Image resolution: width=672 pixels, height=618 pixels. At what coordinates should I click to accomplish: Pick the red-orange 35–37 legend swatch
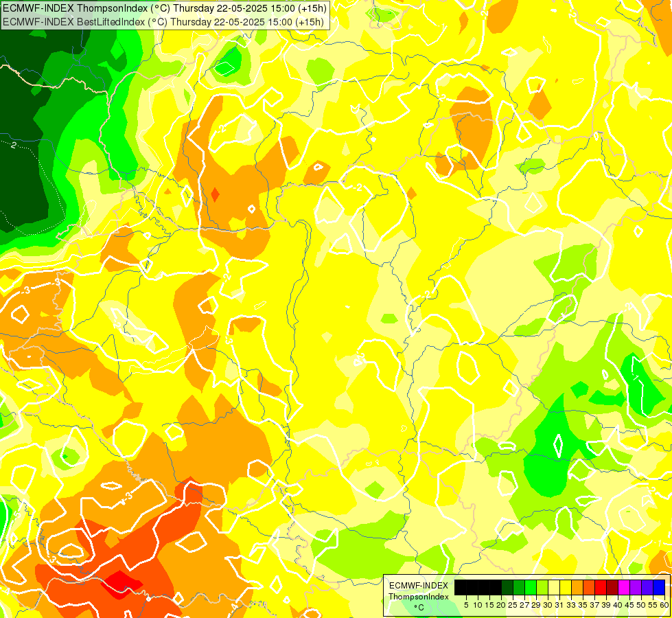click(x=589, y=588)
